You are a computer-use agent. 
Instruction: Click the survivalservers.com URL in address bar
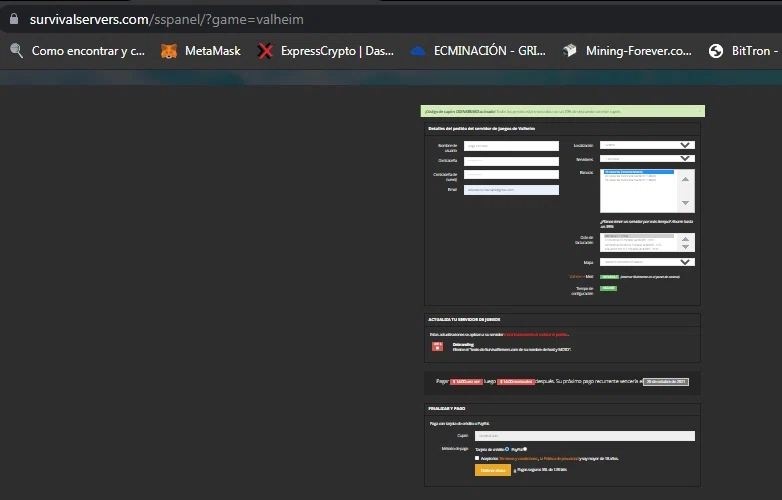pyautogui.click(x=167, y=19)
